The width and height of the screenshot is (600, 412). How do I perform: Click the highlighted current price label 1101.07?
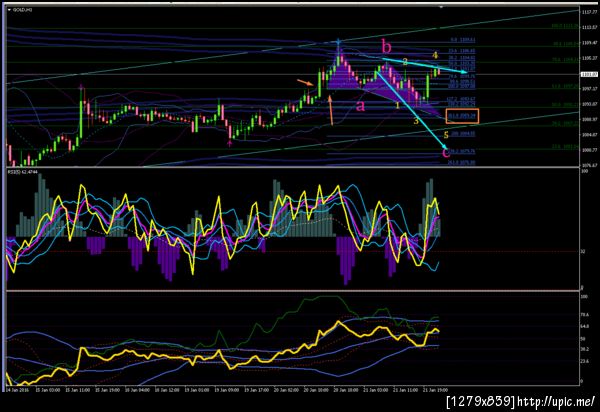[x=589, y=74]
